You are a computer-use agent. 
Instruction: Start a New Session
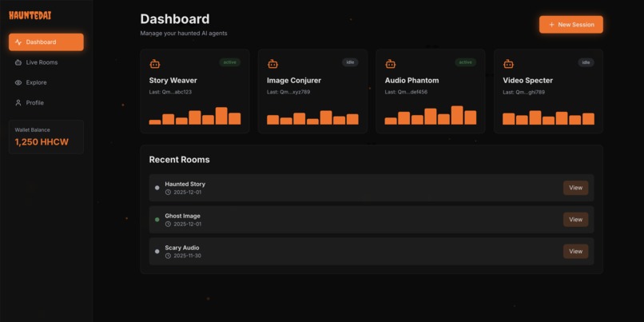click(571, 25)
